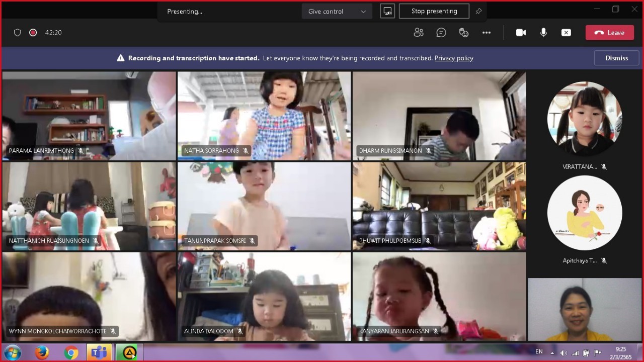The width and height of the screenshot is (644, 362).
Task: Open the system volume control
Action: click(563, 352)
